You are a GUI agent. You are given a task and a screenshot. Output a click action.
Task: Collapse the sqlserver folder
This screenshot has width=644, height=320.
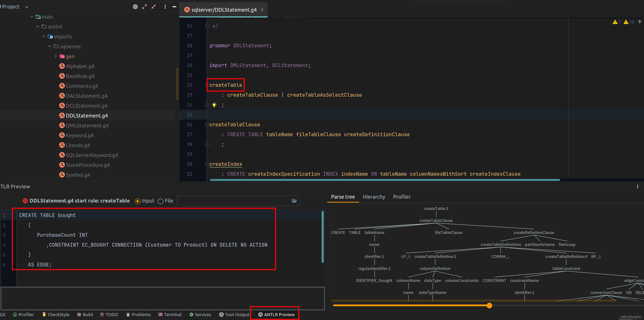pos(49,46)
